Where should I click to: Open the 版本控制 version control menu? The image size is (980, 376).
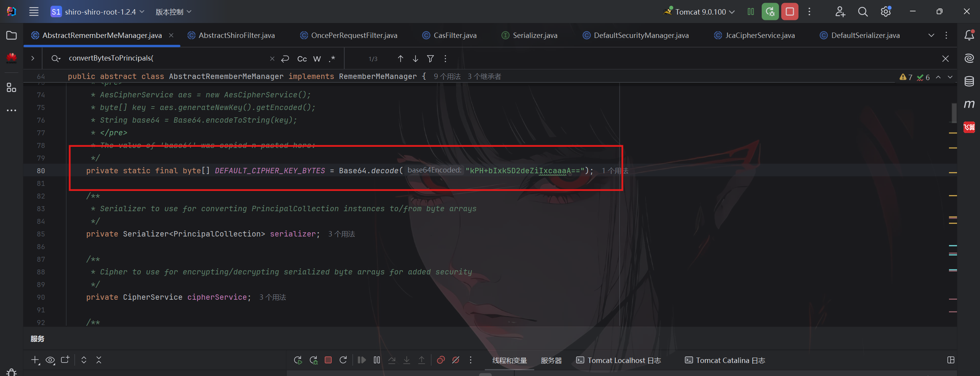[173, 12]
